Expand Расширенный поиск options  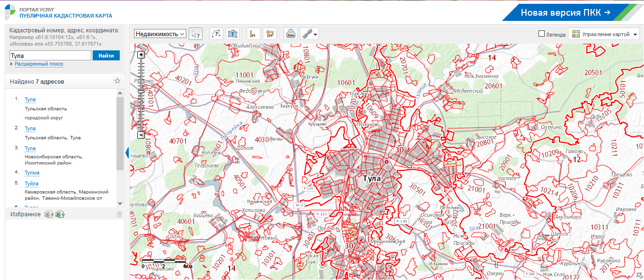[x=38, y=64]
